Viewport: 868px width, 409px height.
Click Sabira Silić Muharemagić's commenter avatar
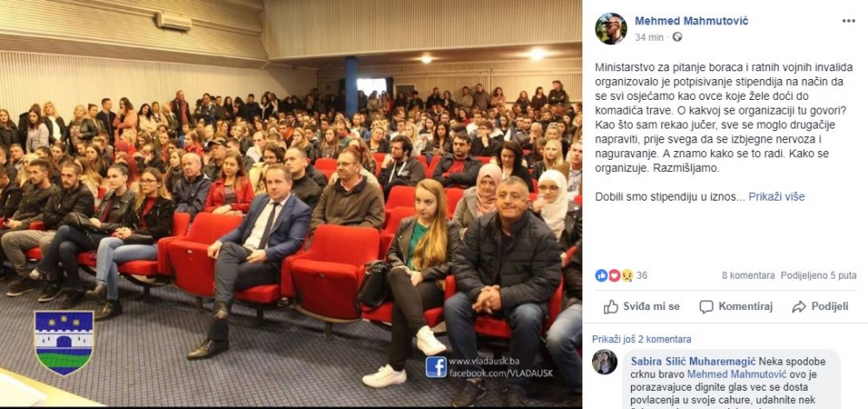click(604, 362)
